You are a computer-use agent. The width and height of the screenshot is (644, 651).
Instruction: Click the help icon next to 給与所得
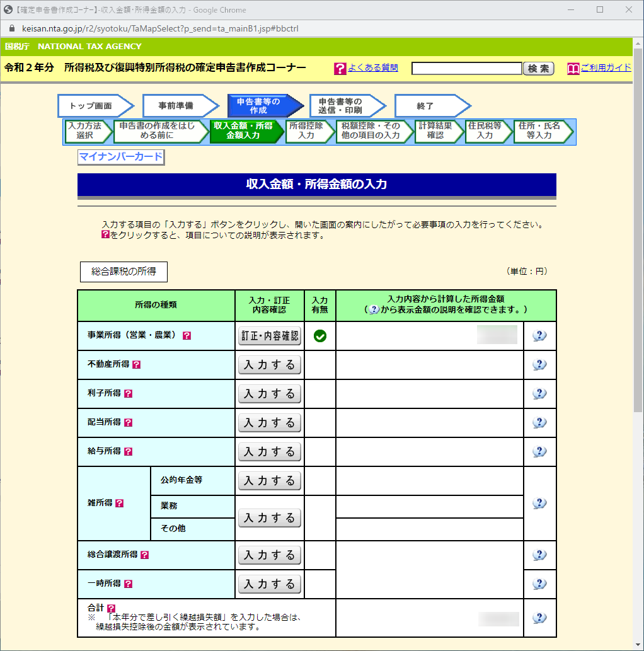click(x=129, y=452)
